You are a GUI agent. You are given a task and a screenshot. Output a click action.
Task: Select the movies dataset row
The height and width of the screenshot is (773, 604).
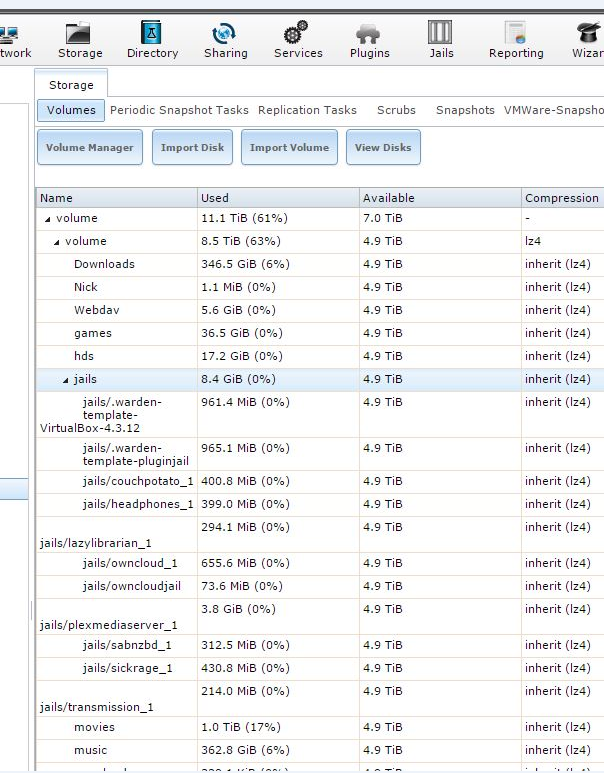point(320,727)
